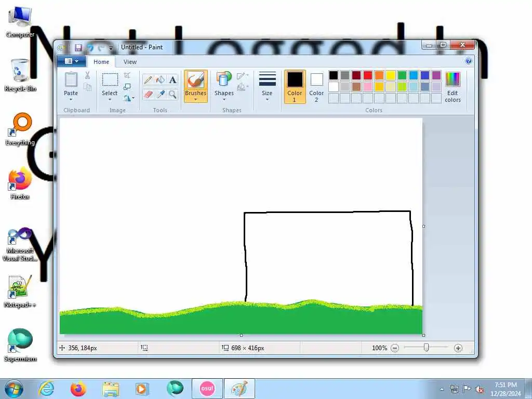532x399 pixels.
Task: Open Customize Quick Access Toolbar dropdown
Action: click(111, 48)
